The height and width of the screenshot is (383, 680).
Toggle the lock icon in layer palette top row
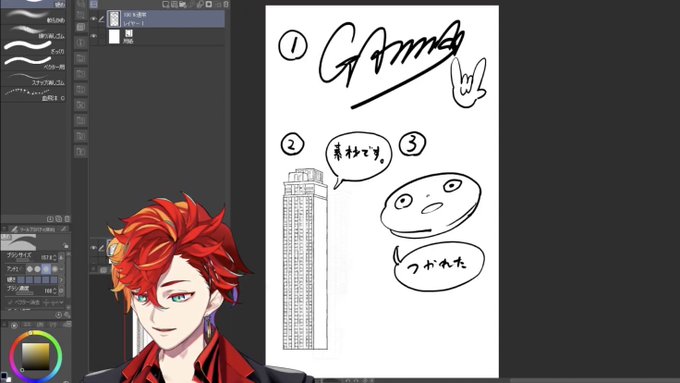199,4
